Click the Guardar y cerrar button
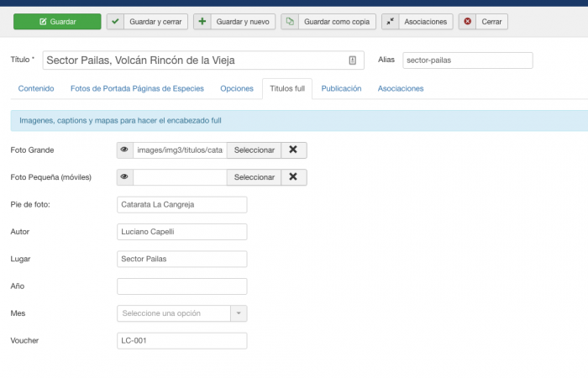This screenshot has height=378, width=588. click(147, 21)
